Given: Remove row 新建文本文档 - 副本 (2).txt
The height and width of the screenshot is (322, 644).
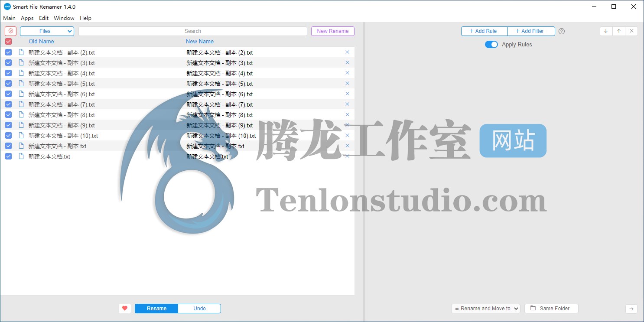Looking at the screenshot, I should coord(347,52).
